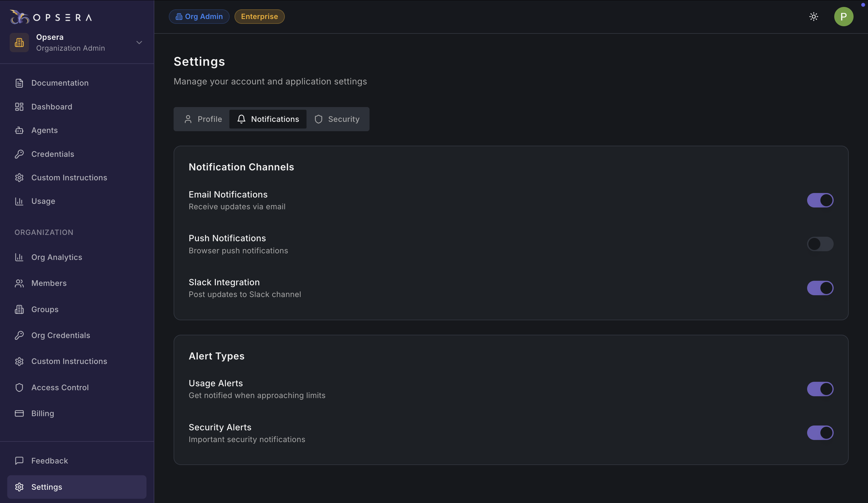Switch to the Security tab

click(337, 119)
